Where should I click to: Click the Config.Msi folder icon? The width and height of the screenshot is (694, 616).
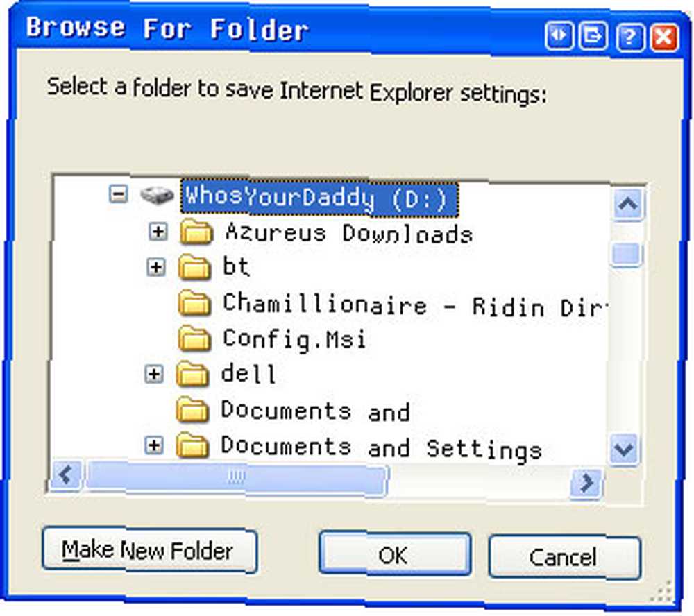[x=194, y=339]
